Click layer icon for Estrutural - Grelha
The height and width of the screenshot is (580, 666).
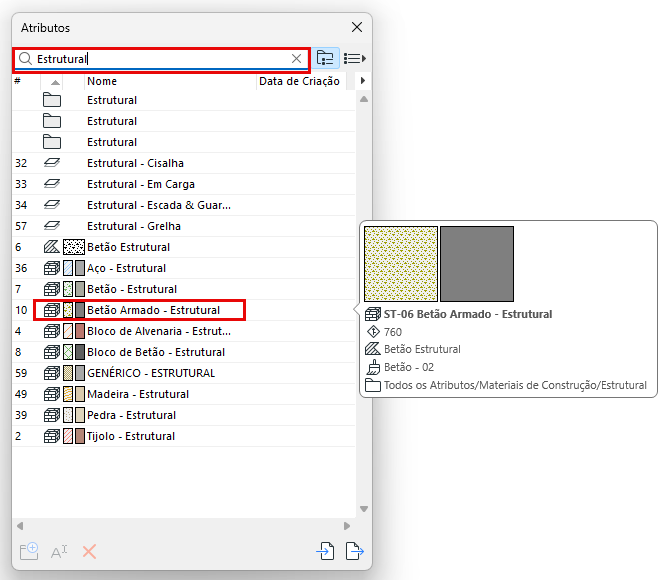click(x=52, y=226)
